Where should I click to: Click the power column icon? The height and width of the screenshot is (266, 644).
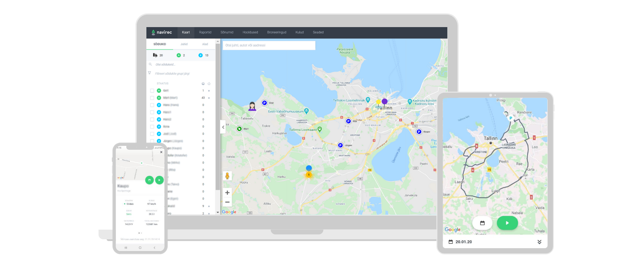209,84
